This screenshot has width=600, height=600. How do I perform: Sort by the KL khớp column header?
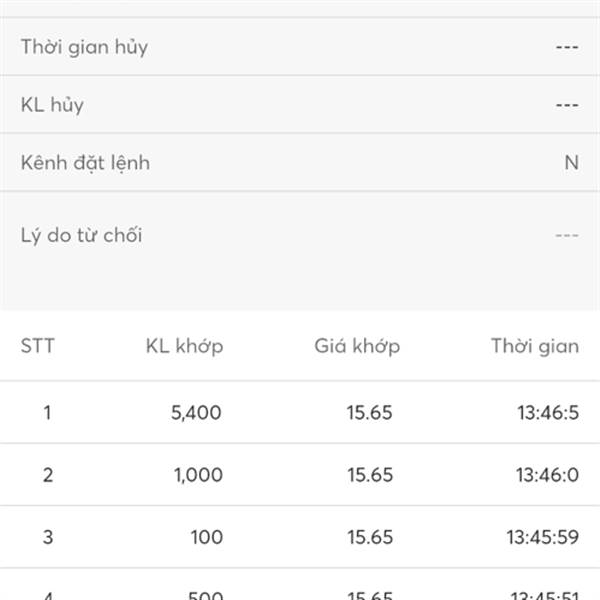[x=184, y=347]
